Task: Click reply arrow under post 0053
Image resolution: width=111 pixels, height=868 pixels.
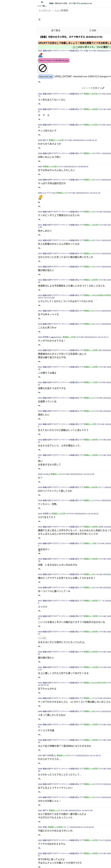Action: pos(39,848)
